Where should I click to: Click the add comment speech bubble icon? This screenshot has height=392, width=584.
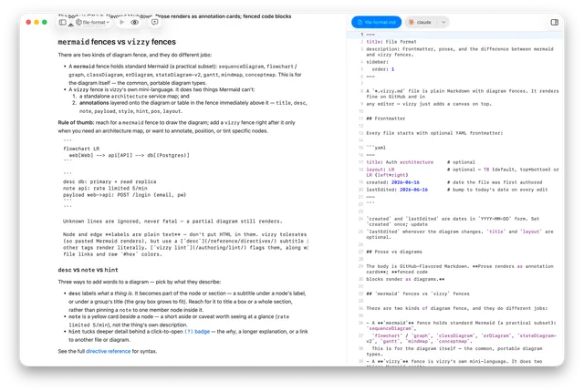pyautogui.click(x=154, y=22)
